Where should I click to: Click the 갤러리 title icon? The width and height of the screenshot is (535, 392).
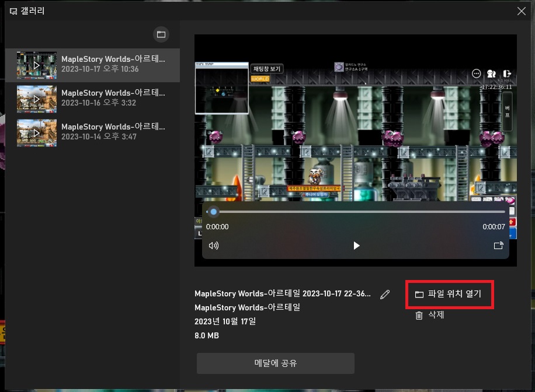(13, 11)
